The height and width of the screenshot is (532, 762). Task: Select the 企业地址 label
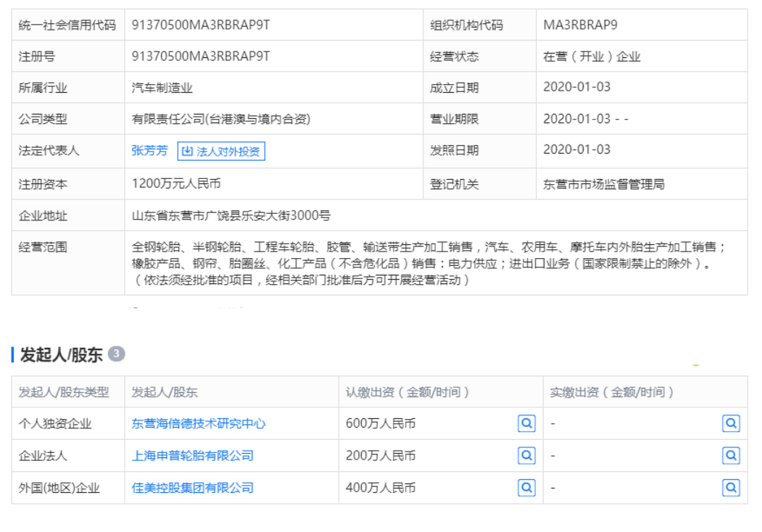43,215
